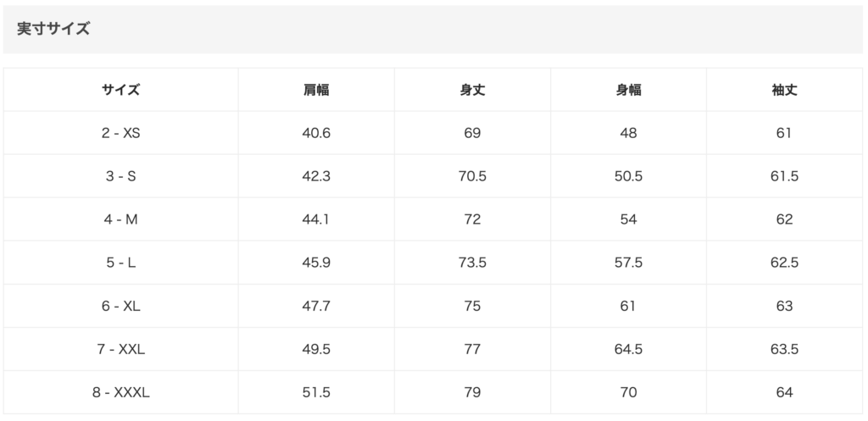This screenshot has width=868, height=421.
Task: Click the 身幅 column header
Action: tap(628, 90)
